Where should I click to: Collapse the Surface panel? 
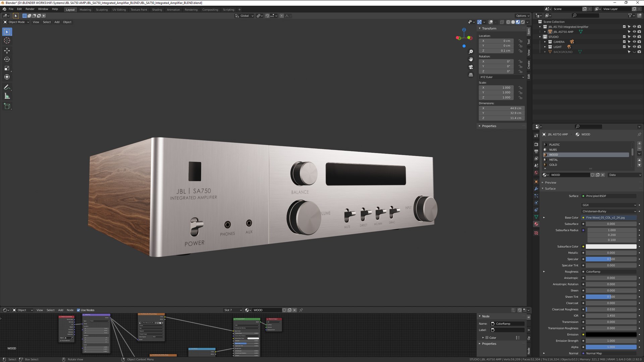(550, 189)
